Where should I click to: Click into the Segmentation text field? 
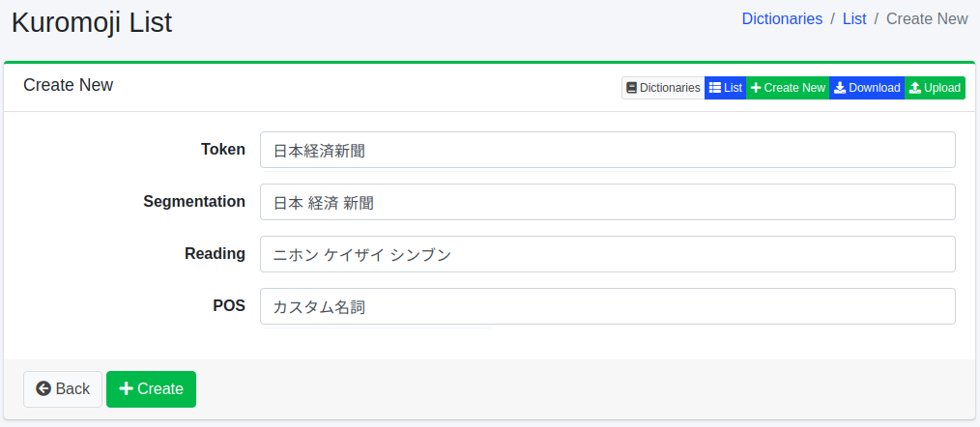[x=607, y=202]
